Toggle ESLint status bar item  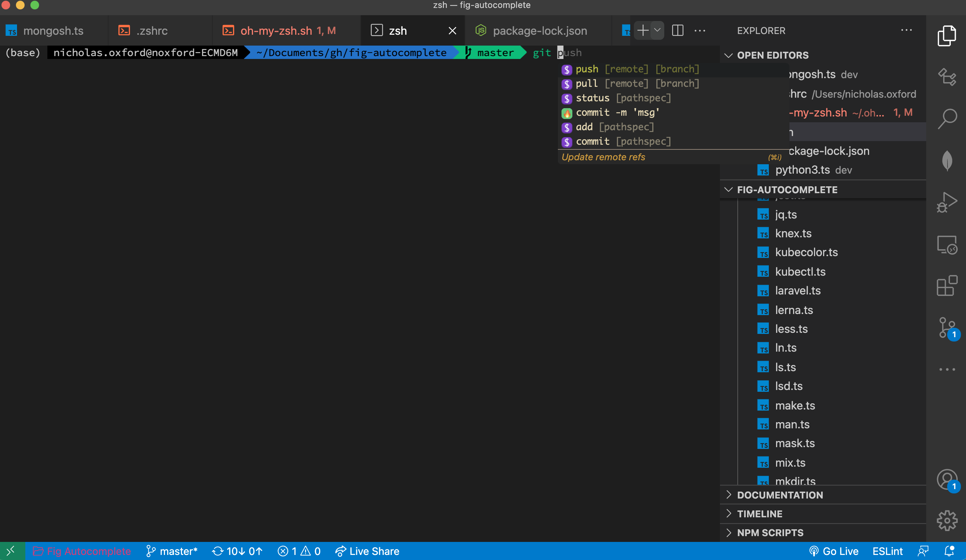(887, 551)
